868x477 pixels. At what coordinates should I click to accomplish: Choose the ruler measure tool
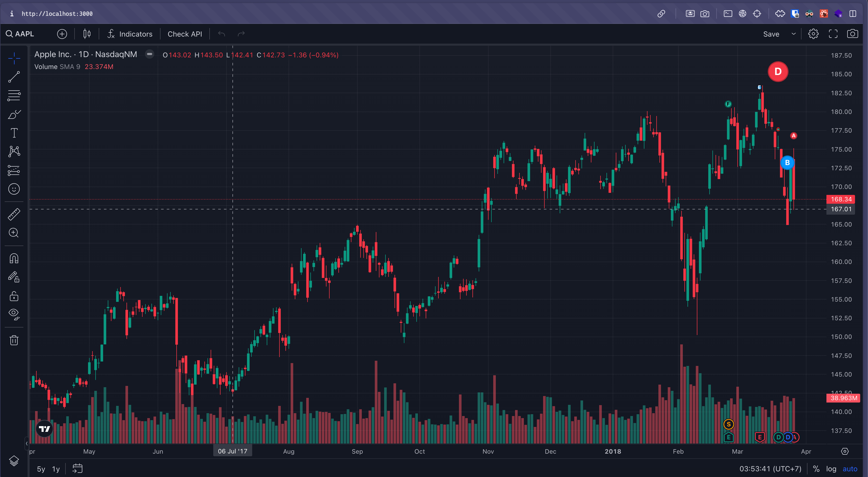coord(14,214)
